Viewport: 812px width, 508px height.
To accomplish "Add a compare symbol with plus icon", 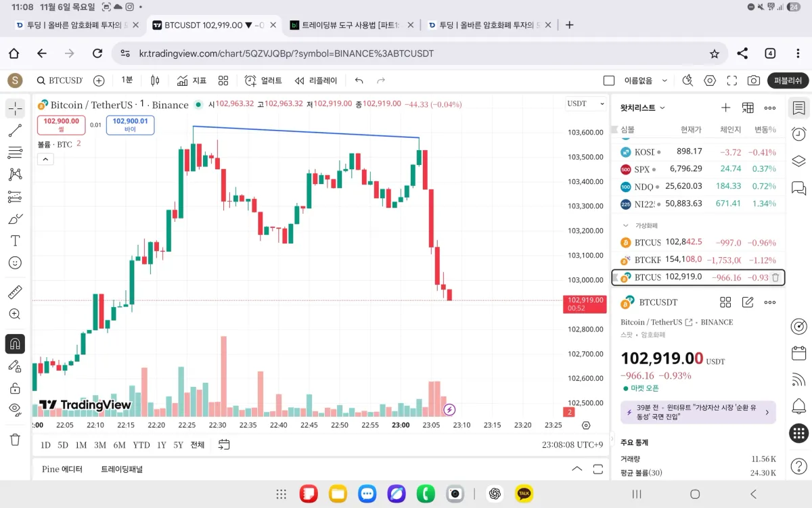I will coord(99,80).
